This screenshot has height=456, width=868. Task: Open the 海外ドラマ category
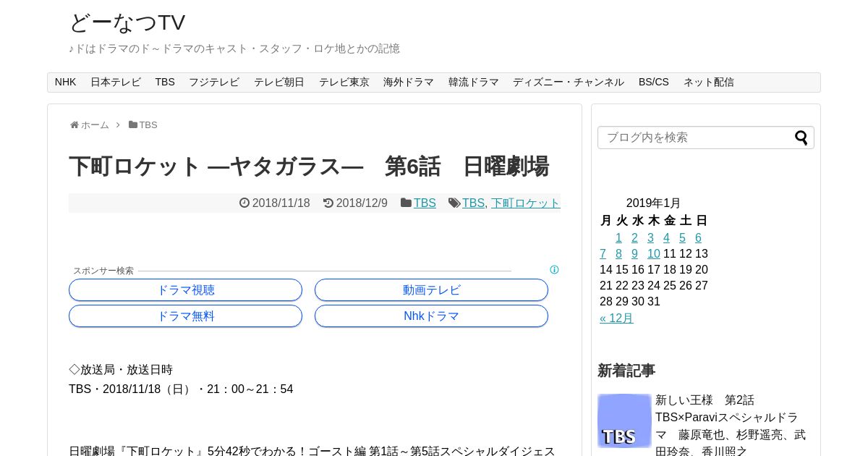pos(409,83)
